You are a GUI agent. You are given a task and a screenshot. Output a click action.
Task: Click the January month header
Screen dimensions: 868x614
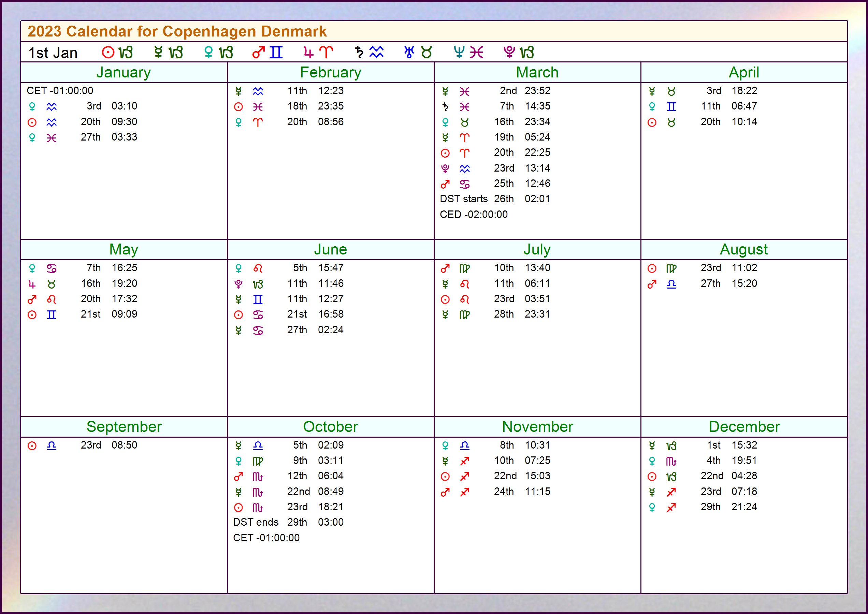(124, 72)
